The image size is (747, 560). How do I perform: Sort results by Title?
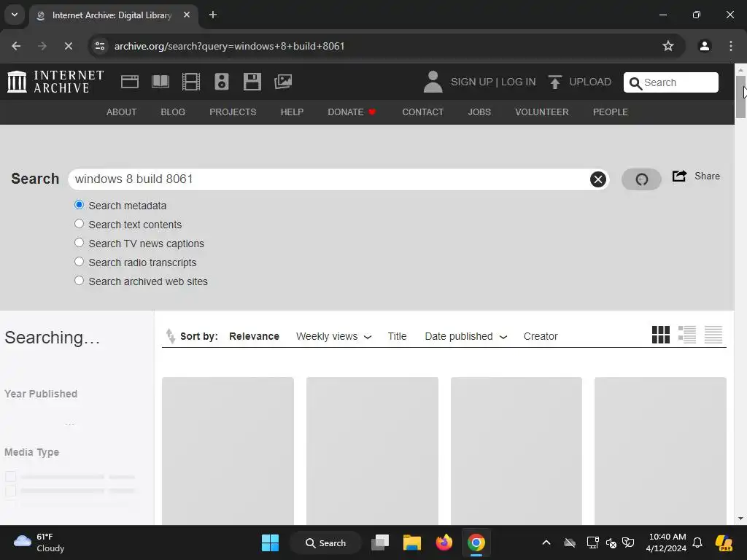pyautogui.click(x=397, y=336)
